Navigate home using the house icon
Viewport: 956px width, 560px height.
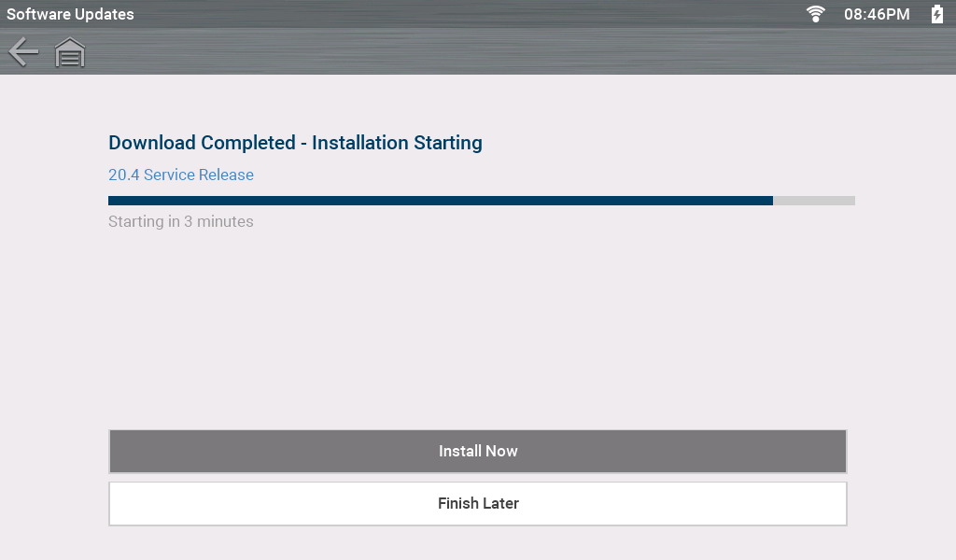pos(69,52)
